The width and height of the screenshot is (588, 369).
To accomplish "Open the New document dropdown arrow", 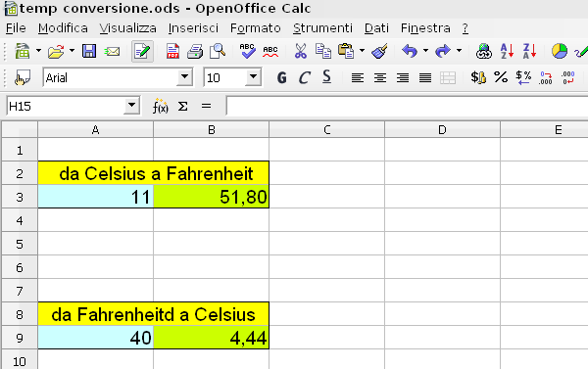I will click(x=38, y=50).
